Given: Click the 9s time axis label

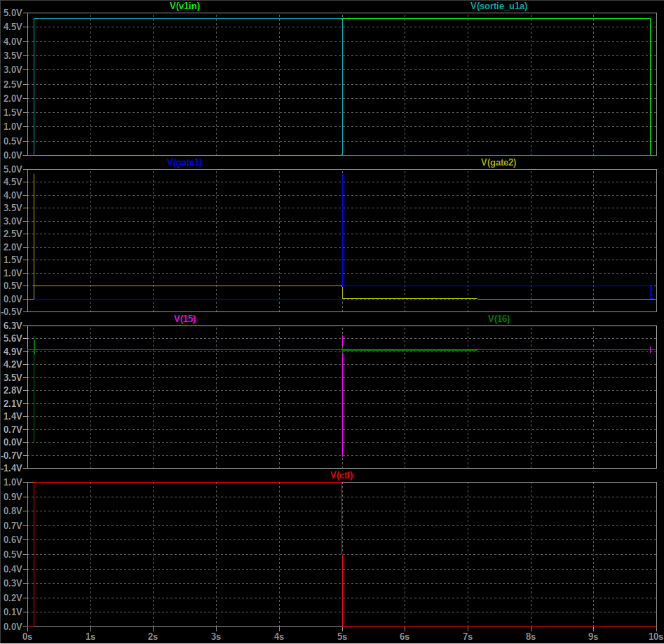Looking at the screenshot, I should [x=593, y=637].
